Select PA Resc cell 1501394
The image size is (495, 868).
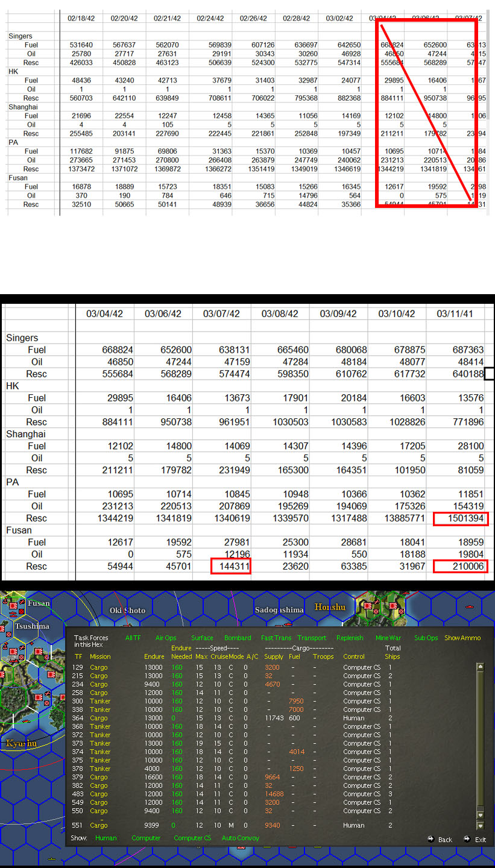tap(461, 518)
